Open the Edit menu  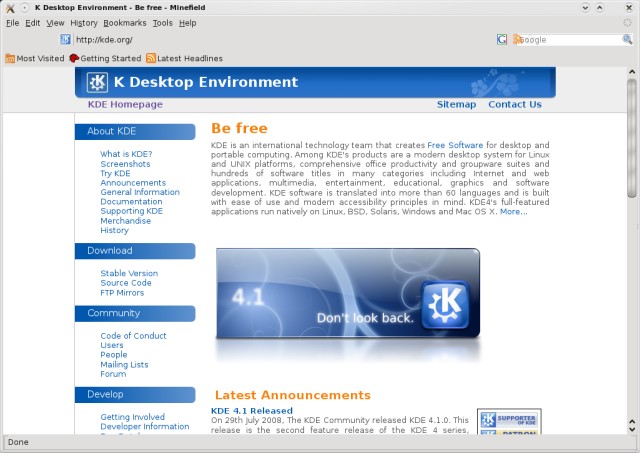coord(33,23)
